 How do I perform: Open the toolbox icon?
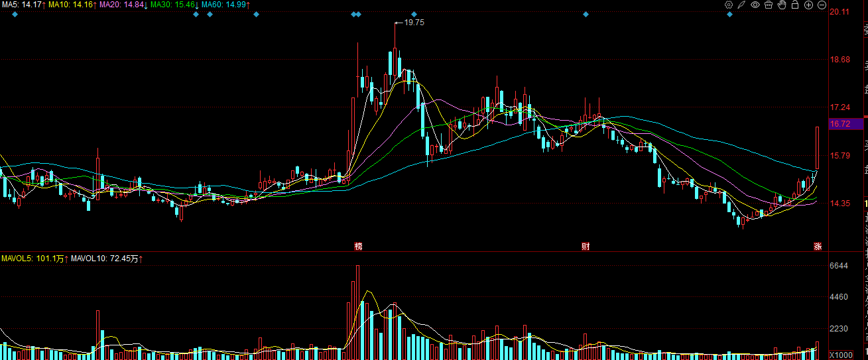(x=769, y=5)
